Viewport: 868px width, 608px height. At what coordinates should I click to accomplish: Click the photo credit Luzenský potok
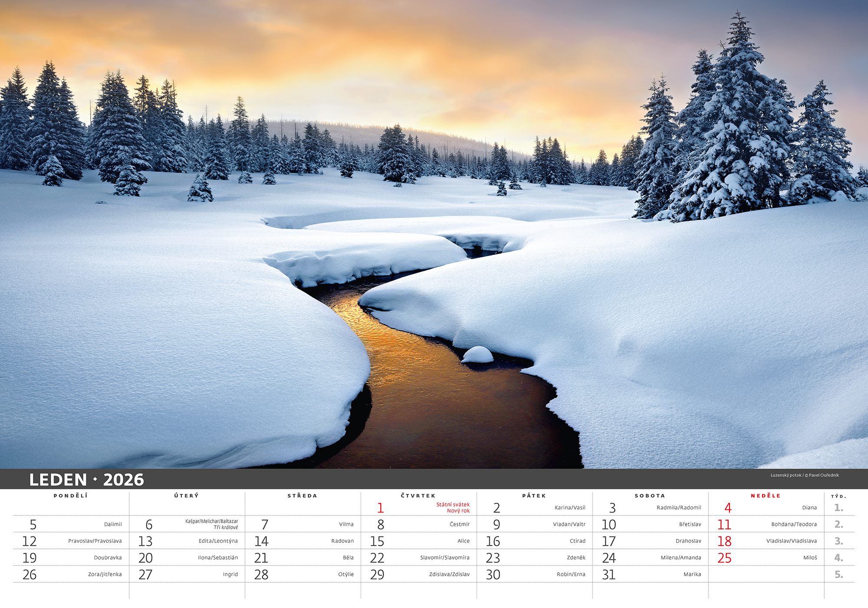(804, 475)
